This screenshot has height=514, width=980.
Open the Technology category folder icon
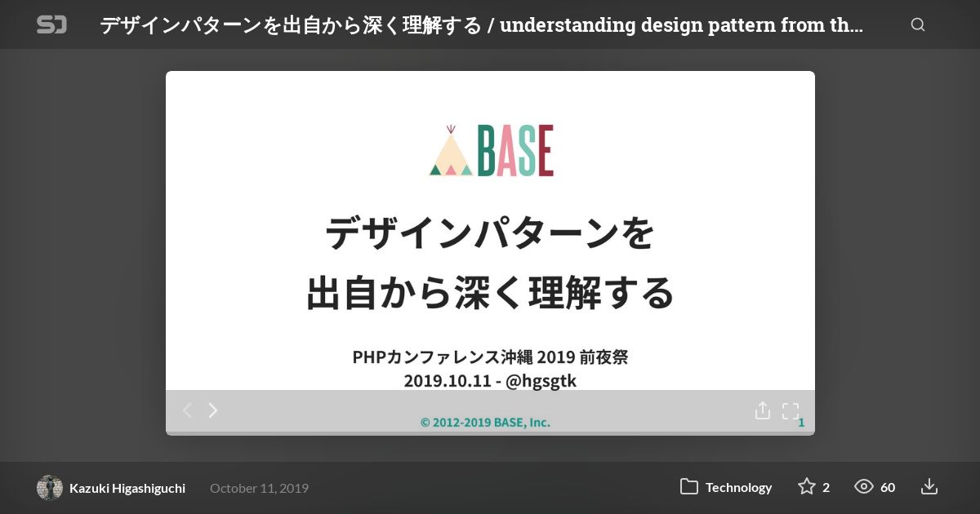[689, 487]
